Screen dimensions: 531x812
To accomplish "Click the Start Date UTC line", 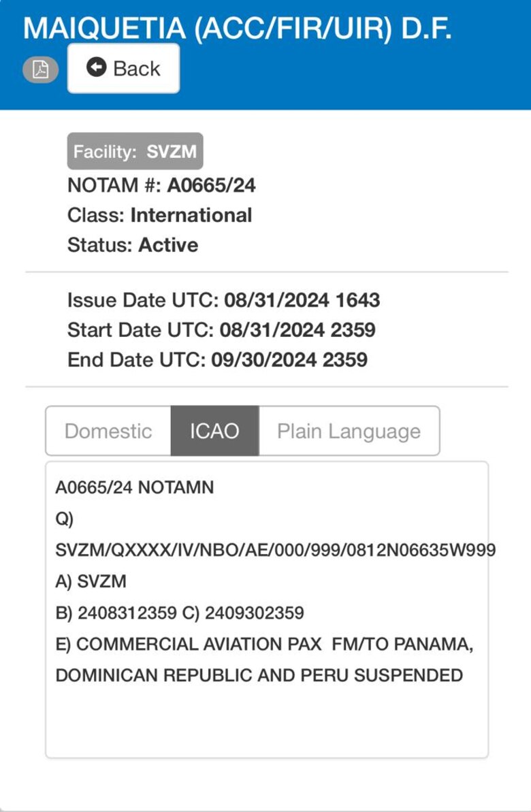I will coord(221,330).
